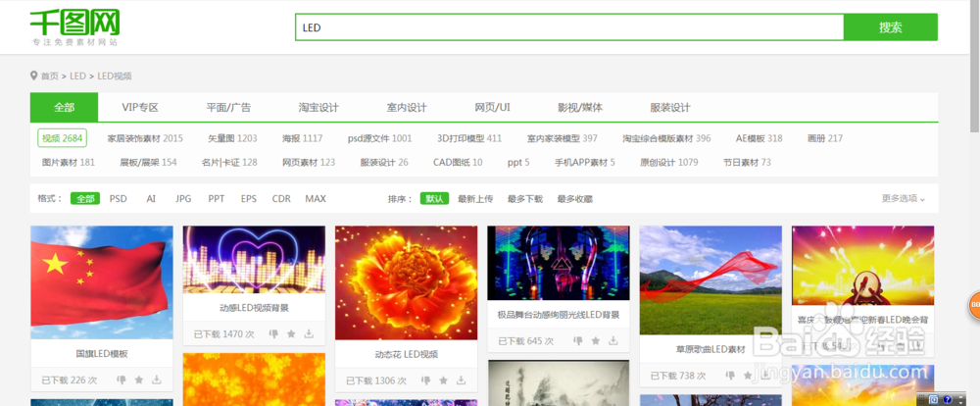Switch to 影视/媒体 tab
The height and width of the screenshot is (406, 980).
580,108
